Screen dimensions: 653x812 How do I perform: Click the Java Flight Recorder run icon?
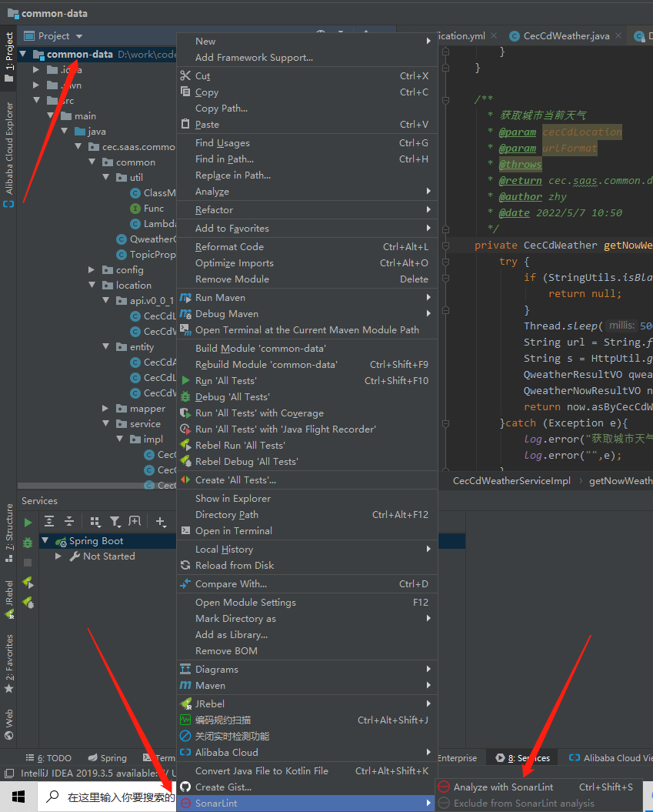[x=185, y=429]
